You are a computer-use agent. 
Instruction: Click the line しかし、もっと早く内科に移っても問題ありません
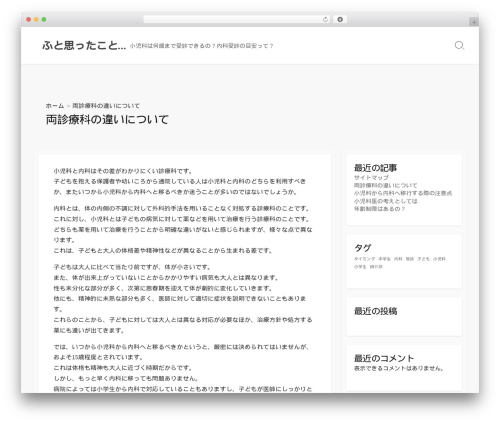click(x=126, y=378)
